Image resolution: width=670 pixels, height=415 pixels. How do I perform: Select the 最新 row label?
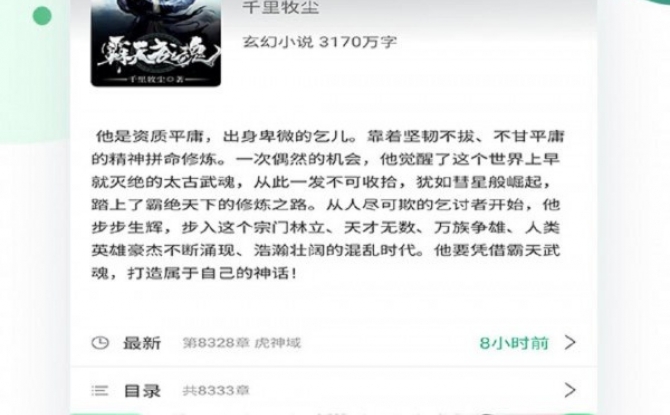(x=142, y=343)
